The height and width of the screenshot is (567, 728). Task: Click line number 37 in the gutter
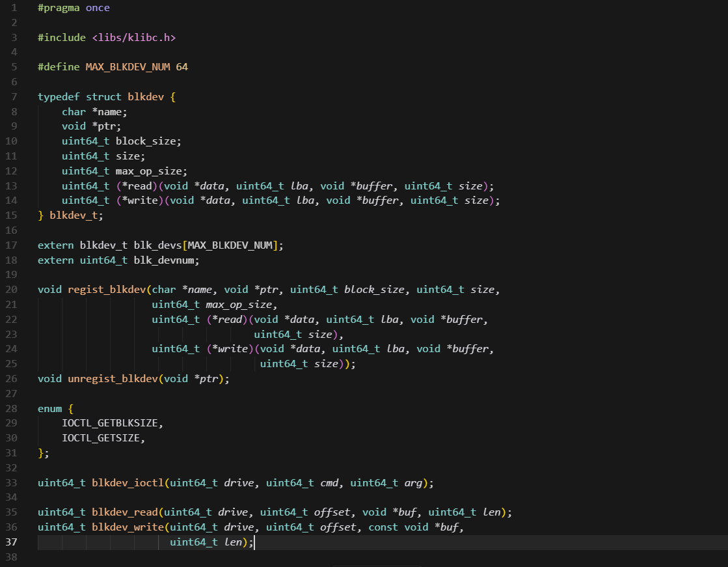(11, 542)
